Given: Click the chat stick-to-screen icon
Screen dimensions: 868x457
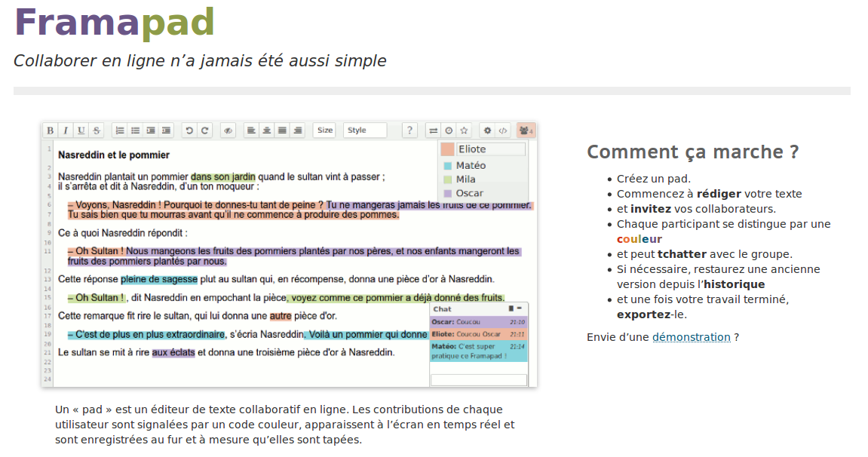Looking at the screenshot, I should pos(511,308).
